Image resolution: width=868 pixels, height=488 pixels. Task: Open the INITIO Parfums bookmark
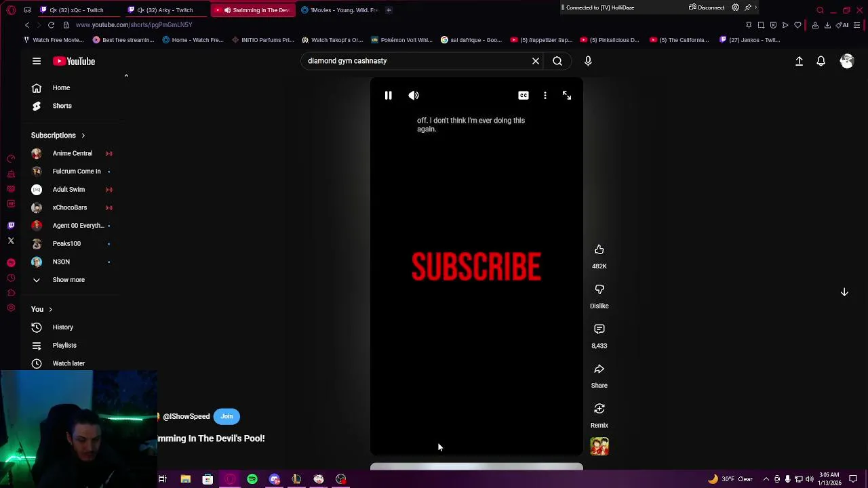(262, 40)
